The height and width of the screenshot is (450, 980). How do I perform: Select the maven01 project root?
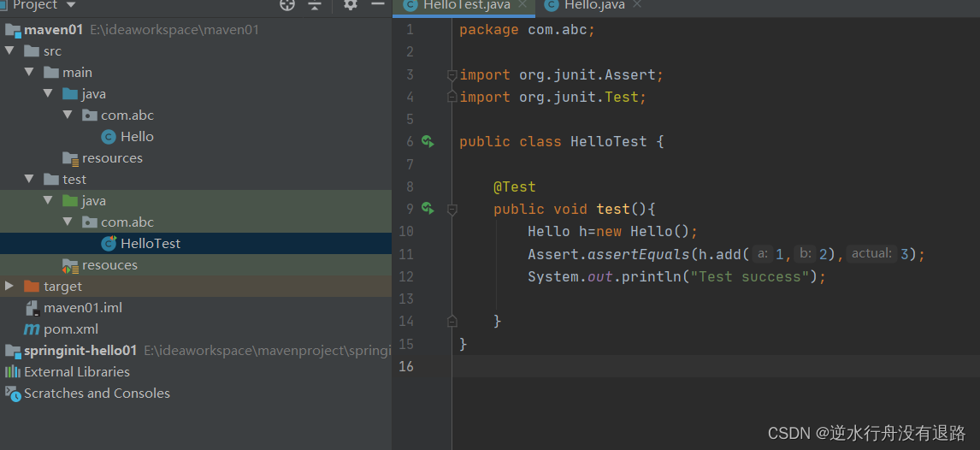[53, 29]
